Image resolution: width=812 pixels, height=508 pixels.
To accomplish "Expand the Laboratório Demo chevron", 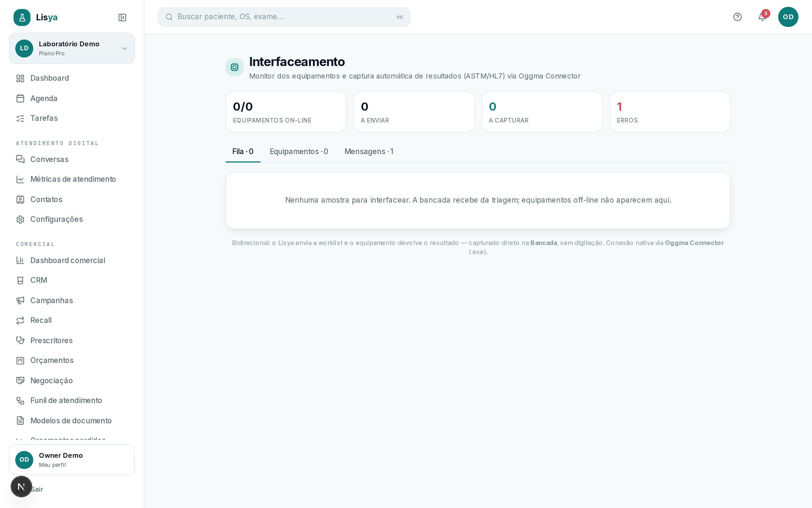I will click(125, 48).
